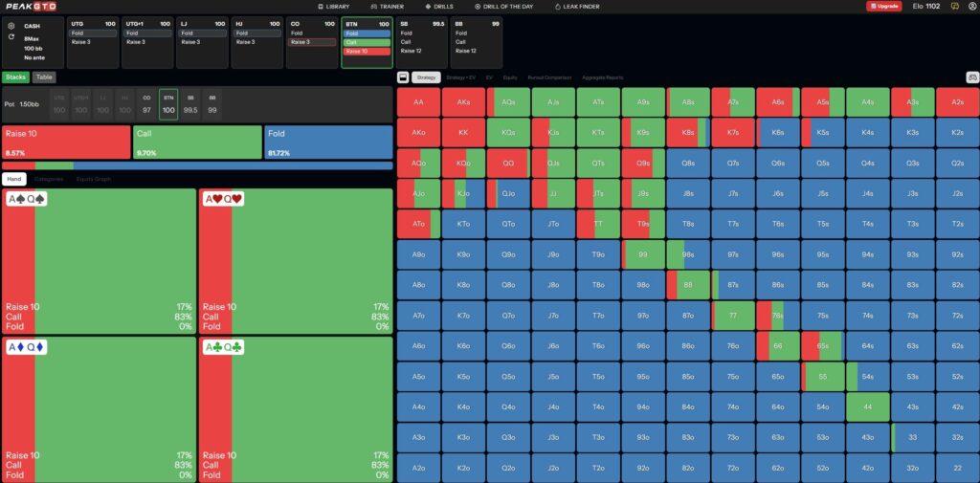Open the Categories tab

48,179
